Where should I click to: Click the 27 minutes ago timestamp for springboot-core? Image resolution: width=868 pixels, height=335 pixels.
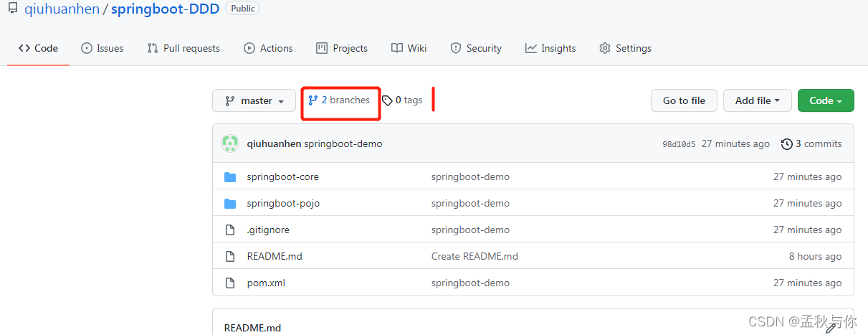[x=808, y=176]
